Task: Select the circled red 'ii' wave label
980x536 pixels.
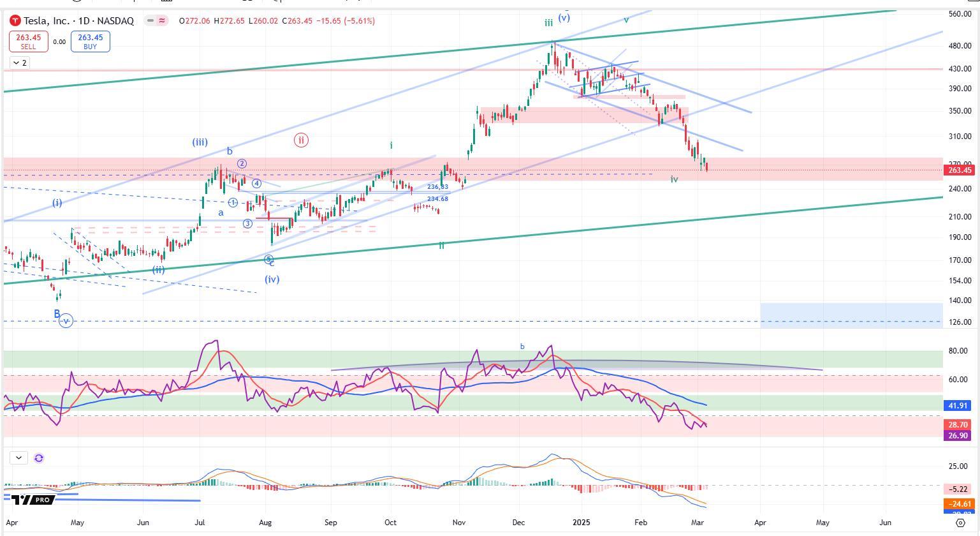Action: pyautogui.click(x=301, y=140)
